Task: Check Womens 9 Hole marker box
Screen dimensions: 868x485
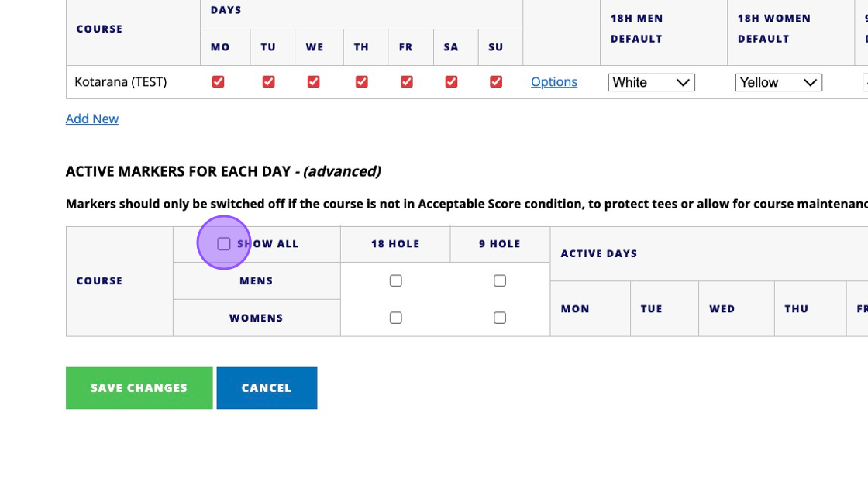Action: 499,318
